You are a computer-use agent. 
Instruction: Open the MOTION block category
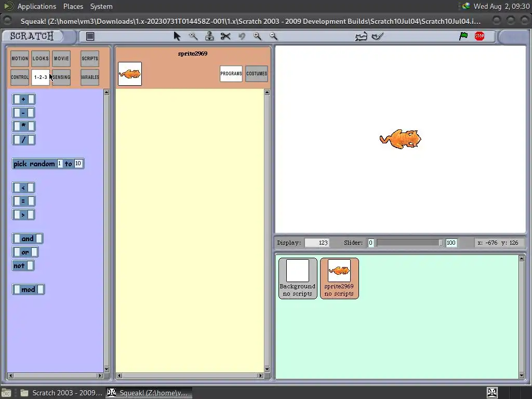click(x=20, y=59)
